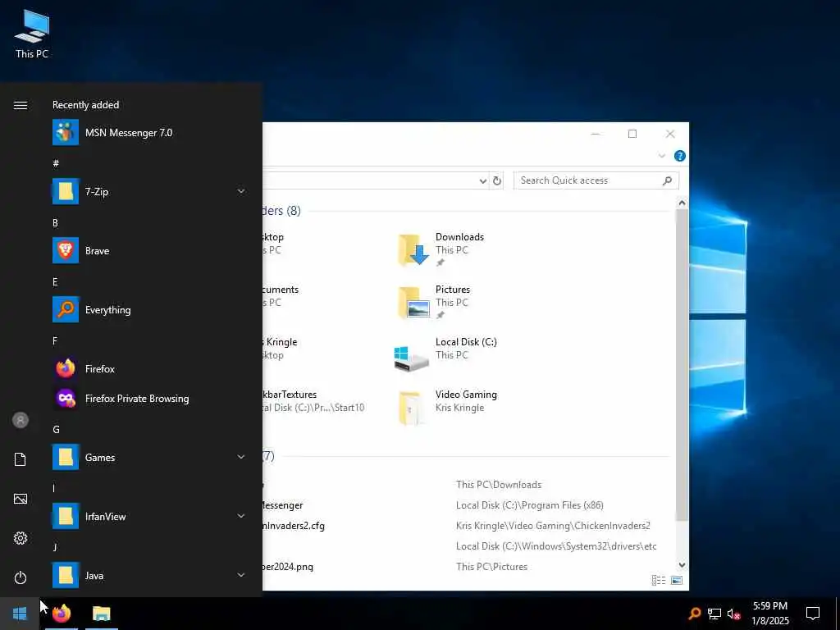Open the Games folder entry
The width and height of the screenshot is (840, 630).
pyautogui.click(x=149, y=457)
